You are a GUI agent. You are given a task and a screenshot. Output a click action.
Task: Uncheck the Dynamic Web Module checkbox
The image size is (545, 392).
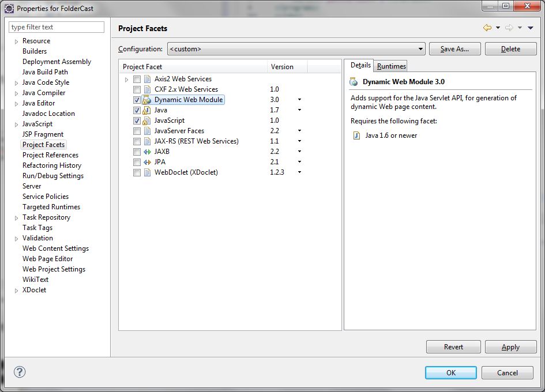click(137, 100)
